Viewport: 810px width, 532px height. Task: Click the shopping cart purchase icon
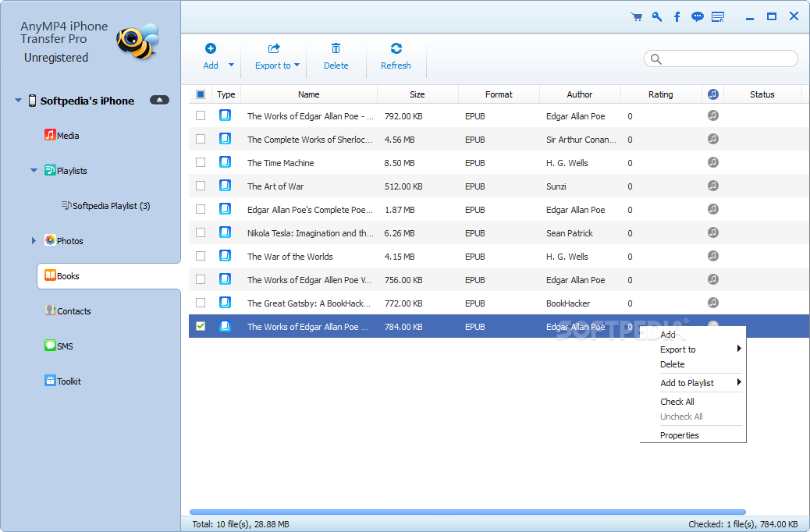coord(637,17)
